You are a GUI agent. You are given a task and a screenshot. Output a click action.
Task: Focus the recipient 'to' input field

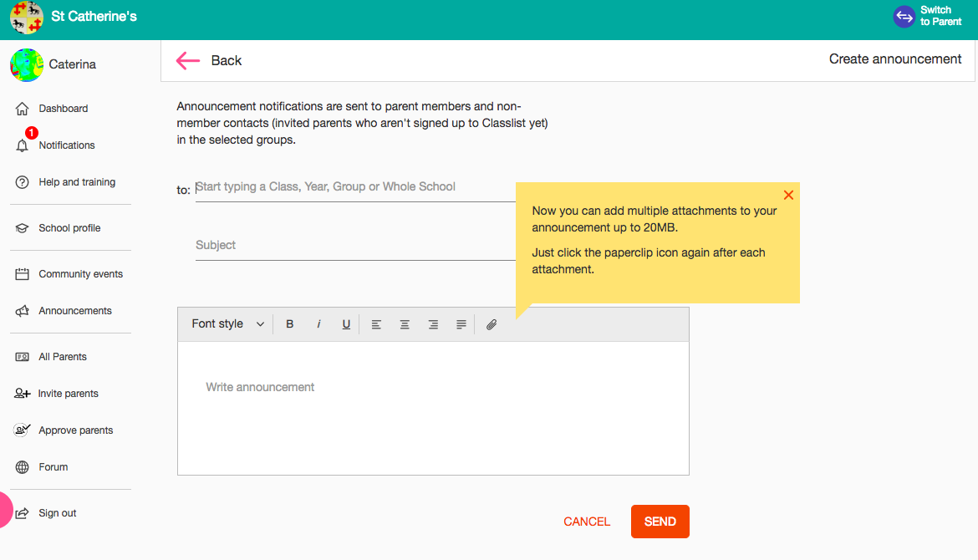[x=355, y=187]
